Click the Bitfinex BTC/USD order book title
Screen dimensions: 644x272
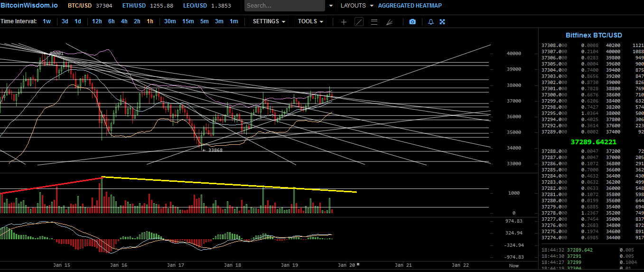pyautogui.click(x=594, y=35)
